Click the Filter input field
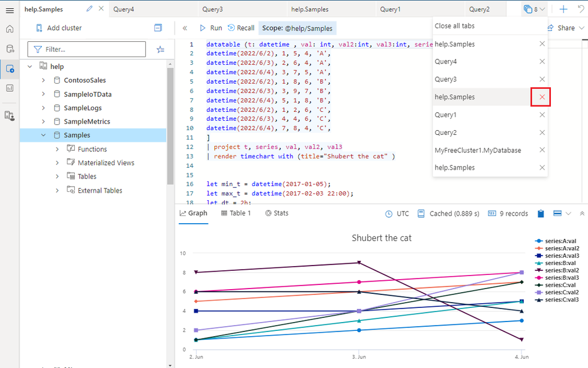 coord(87,49)
